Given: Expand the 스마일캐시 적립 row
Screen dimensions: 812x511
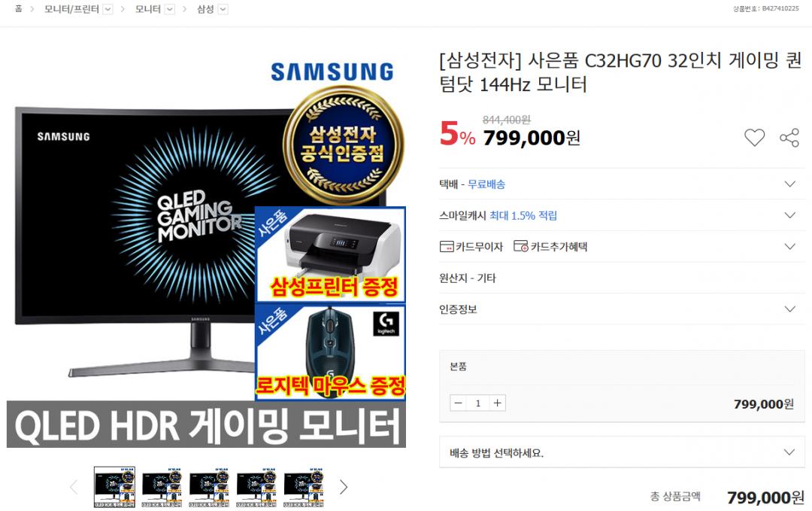Looking at the screenshot, I should pyautogui.click(x=622, y=215).
